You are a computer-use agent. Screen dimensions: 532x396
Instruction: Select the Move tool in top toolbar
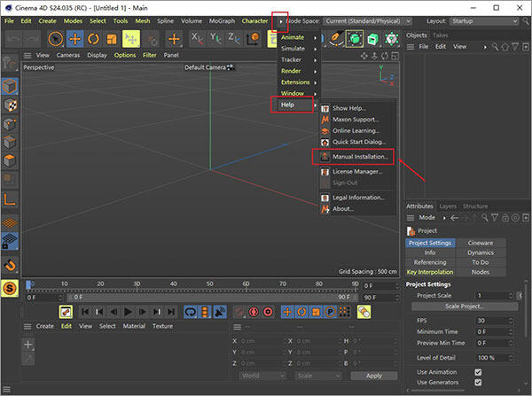[74, 39]
